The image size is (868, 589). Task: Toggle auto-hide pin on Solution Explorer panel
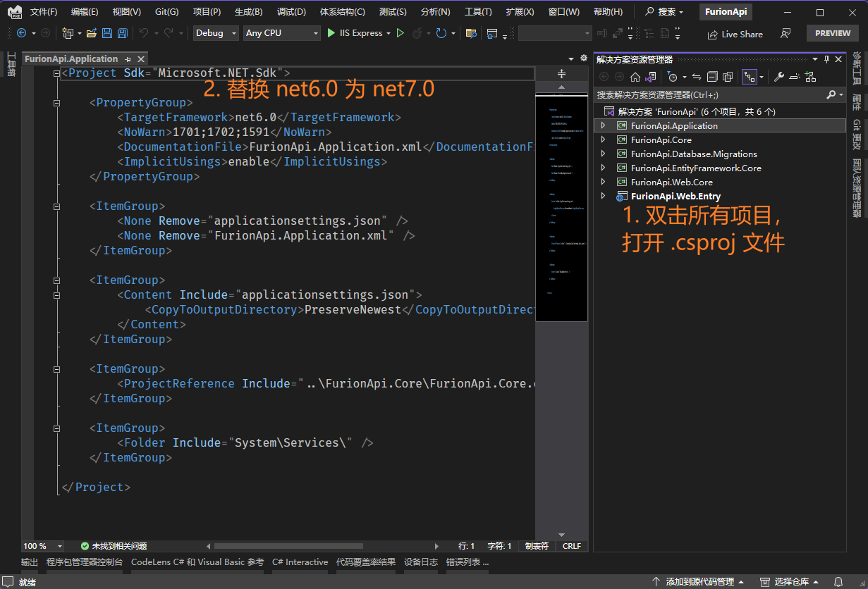click(826, 59)
